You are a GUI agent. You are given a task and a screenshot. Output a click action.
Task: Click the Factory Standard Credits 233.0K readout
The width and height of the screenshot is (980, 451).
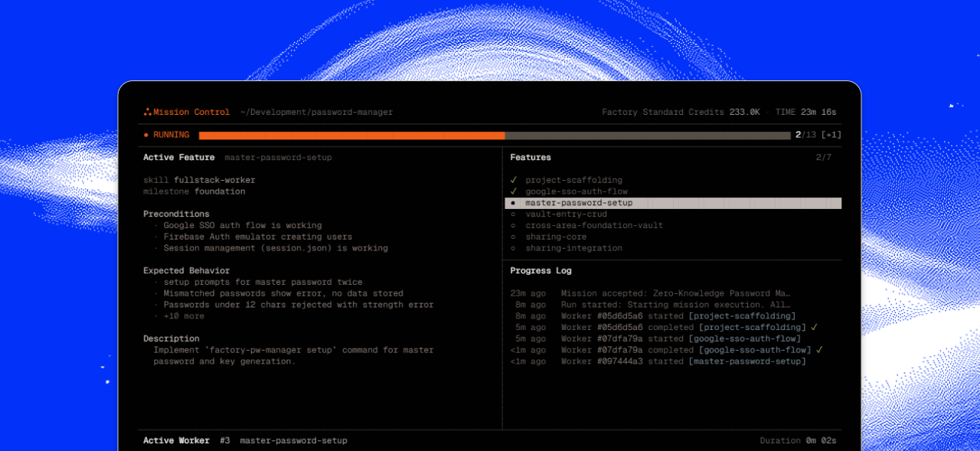681,113
